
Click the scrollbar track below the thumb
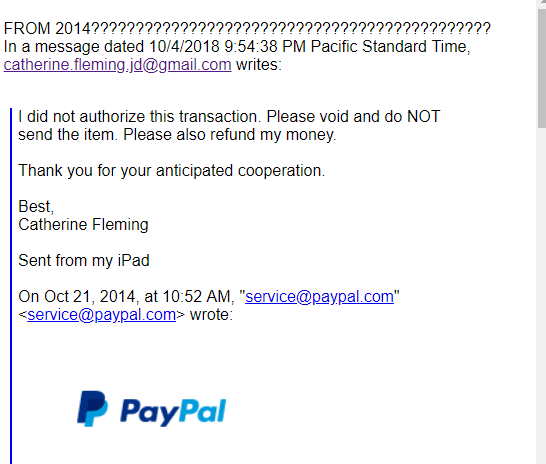[542, 296]
